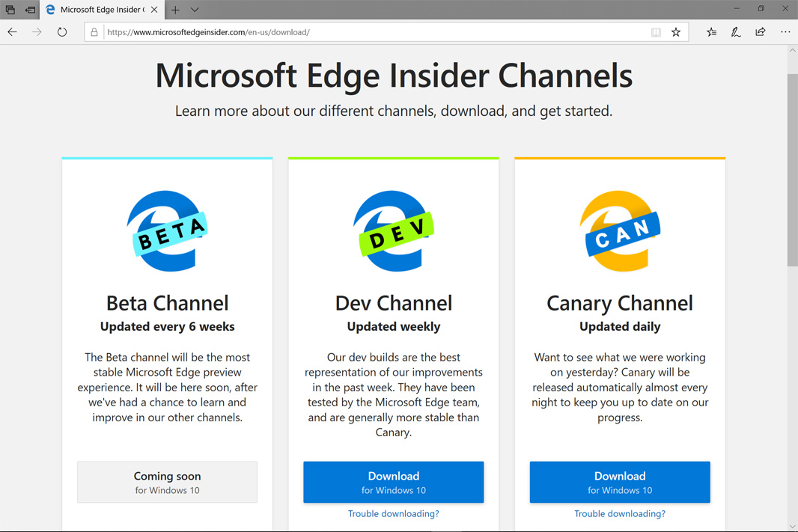The width and height of the screenshot is (798, 532).
Task: Open Settings and more ellipsis menu
Action: [x=785, y=32]
